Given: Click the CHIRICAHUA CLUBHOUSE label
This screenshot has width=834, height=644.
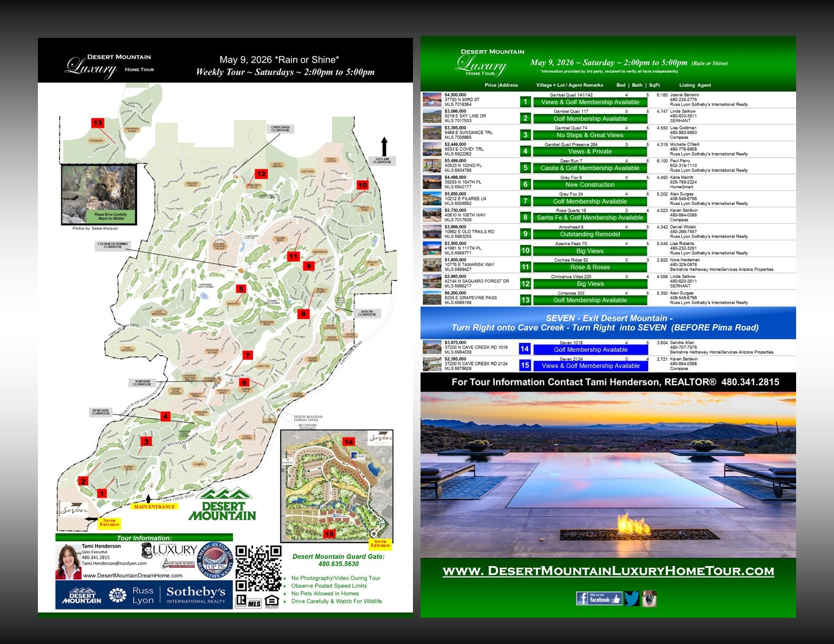Looking at the screenshot, I should click(280, 129).
